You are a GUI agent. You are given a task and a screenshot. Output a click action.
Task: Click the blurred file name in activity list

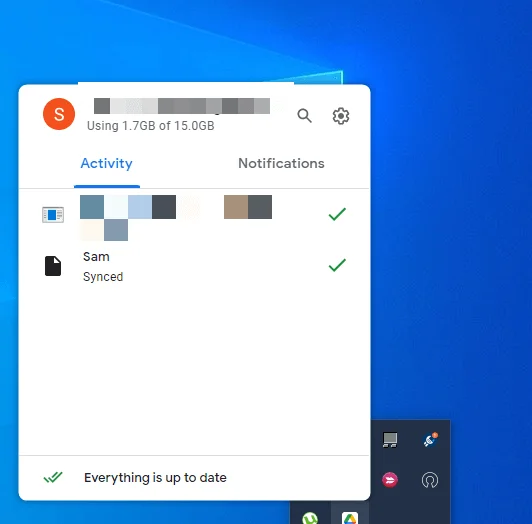(176, 218)
